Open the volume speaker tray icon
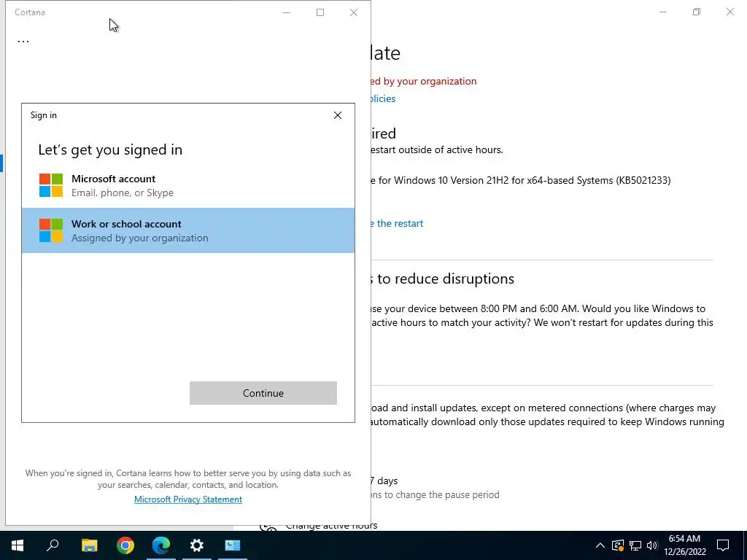This screenshot has height=560, width=747. (652, 545)
